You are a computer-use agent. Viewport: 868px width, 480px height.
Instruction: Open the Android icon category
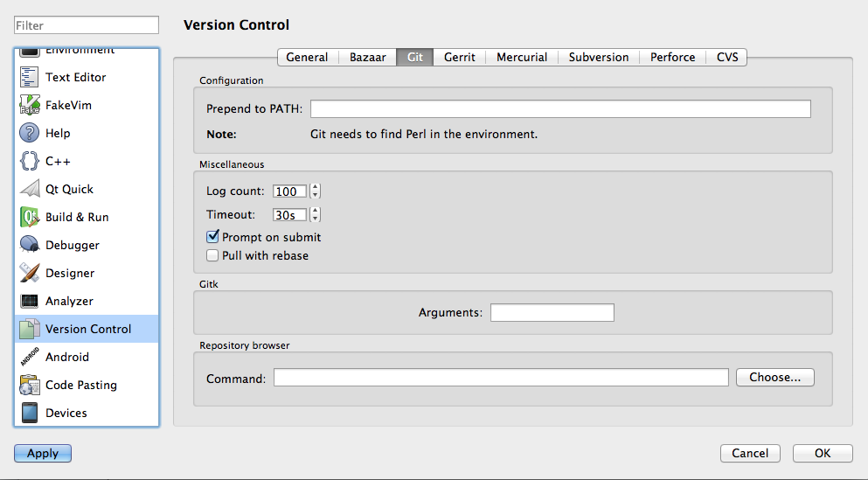tap(30, 357)
